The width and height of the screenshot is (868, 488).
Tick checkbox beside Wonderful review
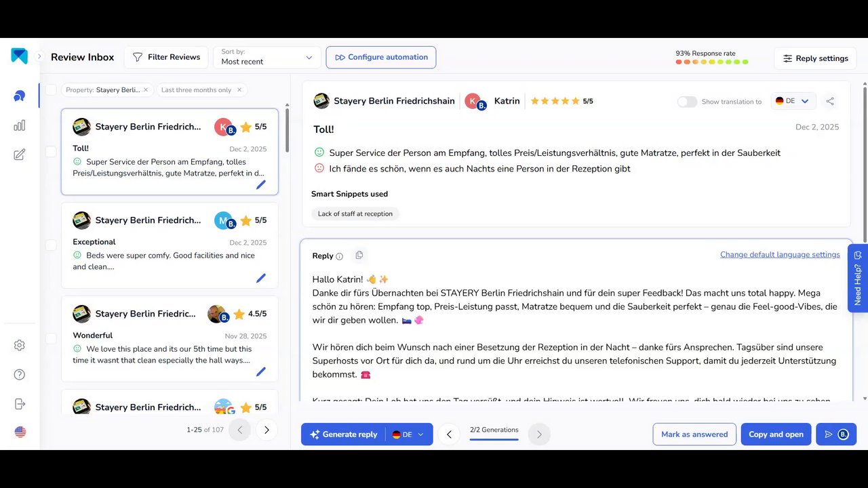[x=51, y=338]
